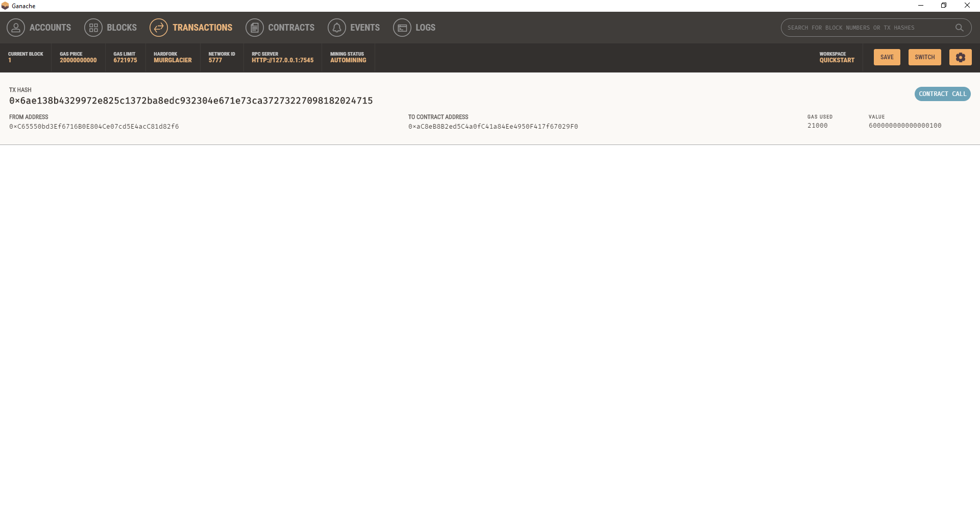The image size is (980, 531).
Task: Open the Accounts user icon
Action: click(16, 28)
